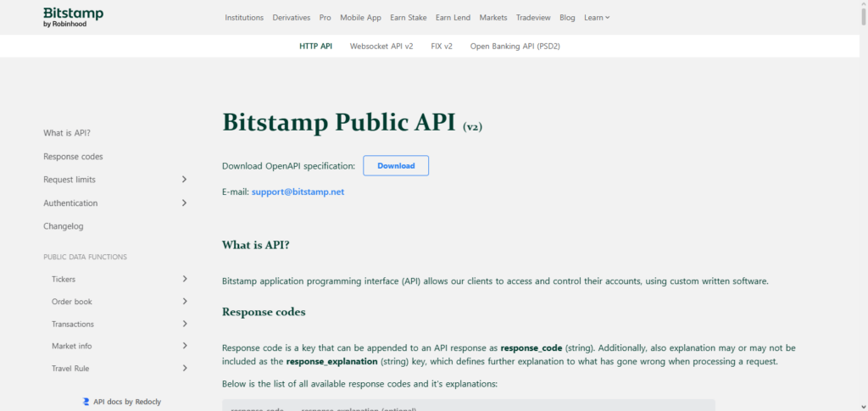This screenshot has width=868, height=411.
Task: Select the Order book sidebar item
Action: click(x=72, y=302)
